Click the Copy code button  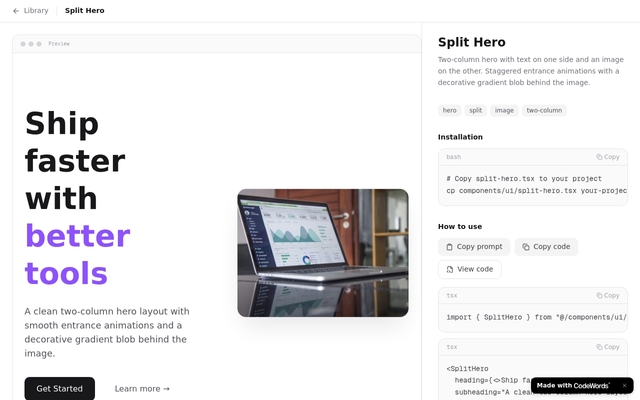[546, 246]
